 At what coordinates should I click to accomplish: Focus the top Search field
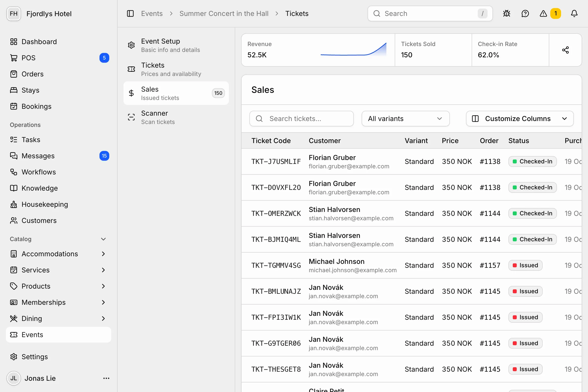430,13
